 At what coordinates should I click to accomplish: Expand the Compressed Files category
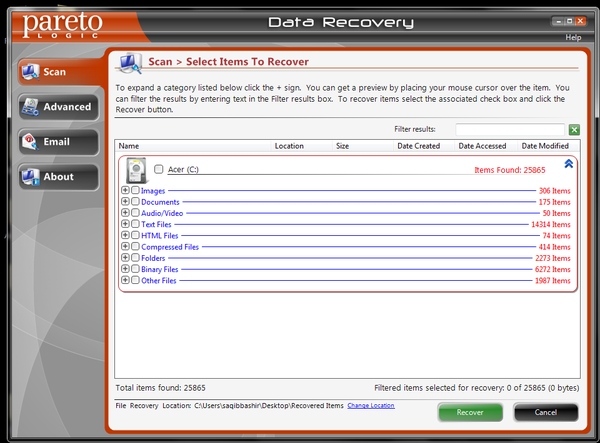coord(125,246)
